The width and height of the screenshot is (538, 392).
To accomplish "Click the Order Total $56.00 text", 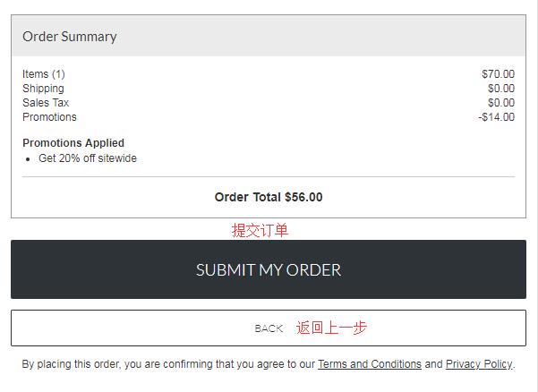I will coord(269,197).
